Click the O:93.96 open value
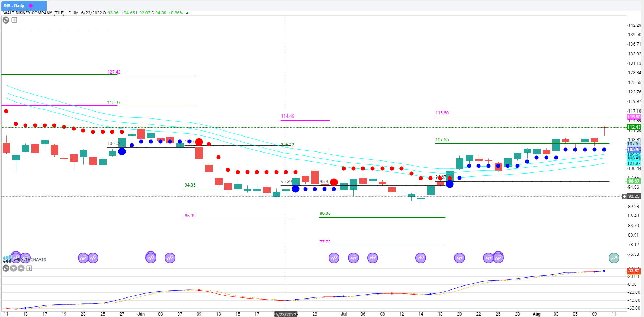Image resolution: width=644 pixels, height=317 pixels. pos(111,13)
